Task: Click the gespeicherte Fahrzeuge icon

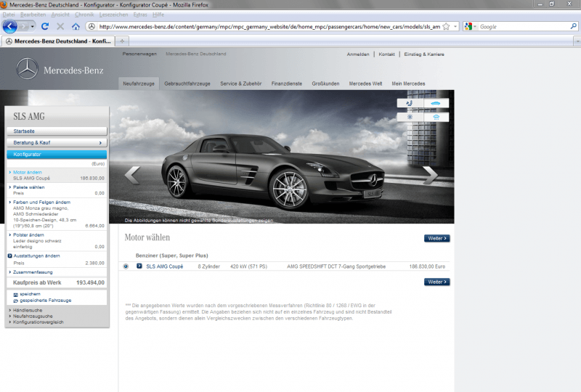Action: (x=15, y=301)
